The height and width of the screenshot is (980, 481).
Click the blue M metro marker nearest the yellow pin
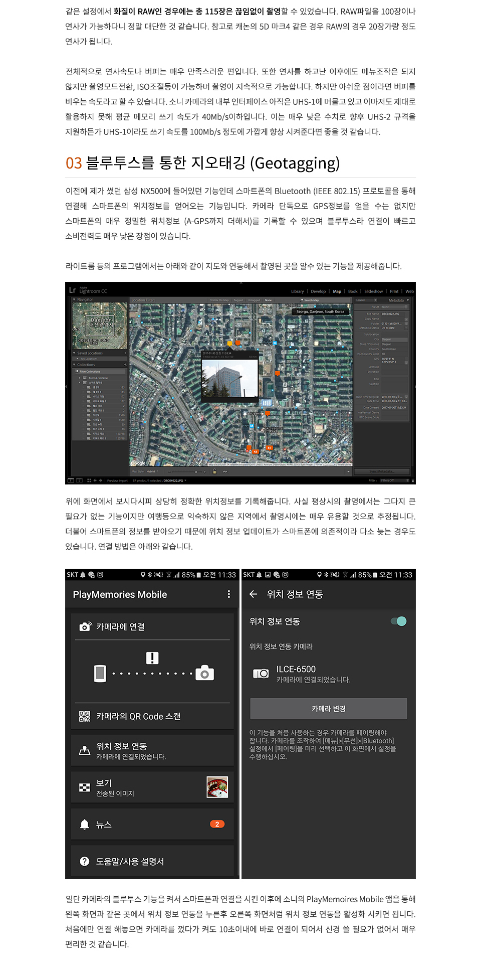click(275, 343)
